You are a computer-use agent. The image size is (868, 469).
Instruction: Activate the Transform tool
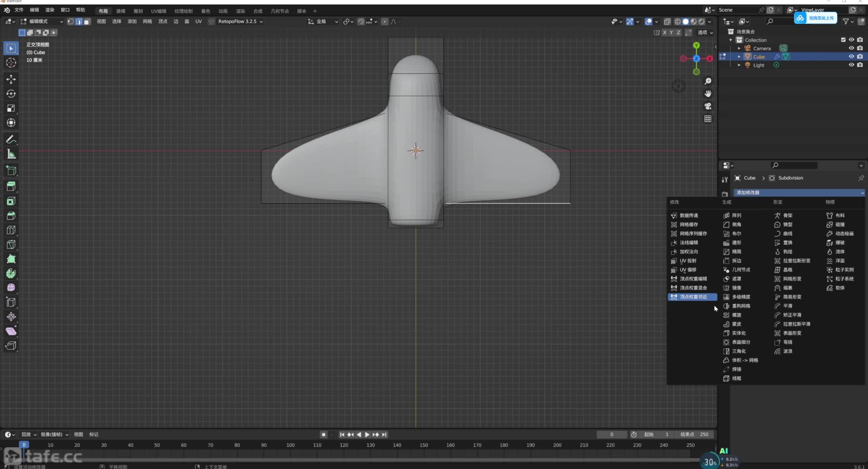(x=11, y=123)
